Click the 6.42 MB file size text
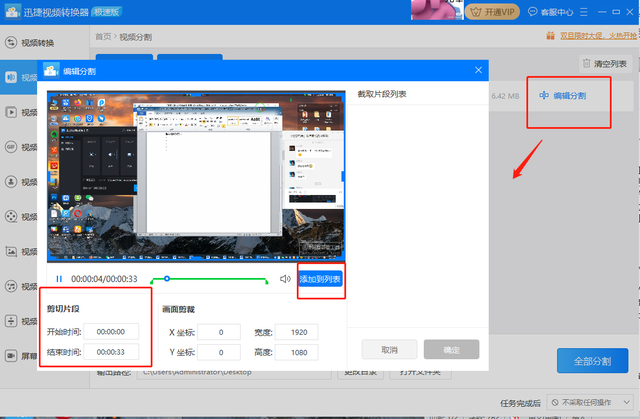Screen dimensions: 640x419 pyautogui.click(x=505, y=96)
